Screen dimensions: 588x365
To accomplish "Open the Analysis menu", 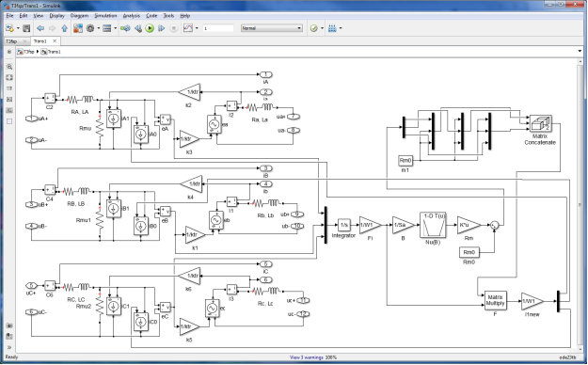I will [132, 16].
